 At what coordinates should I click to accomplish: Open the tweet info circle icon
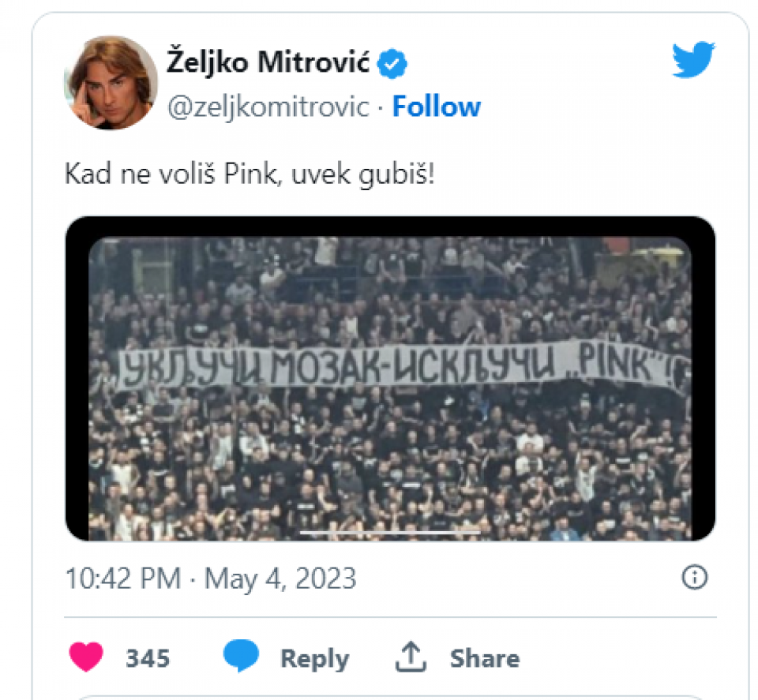pyautogui.click(x=694, y=578)
